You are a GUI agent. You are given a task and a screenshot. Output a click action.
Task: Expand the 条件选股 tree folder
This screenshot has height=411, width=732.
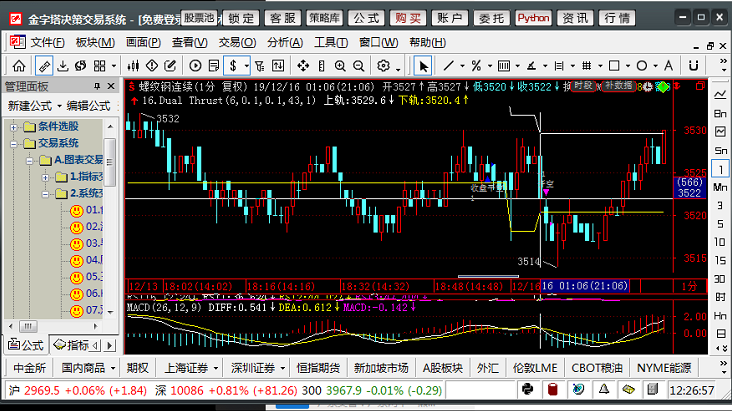pyautogui.click(x=14, y=126)
